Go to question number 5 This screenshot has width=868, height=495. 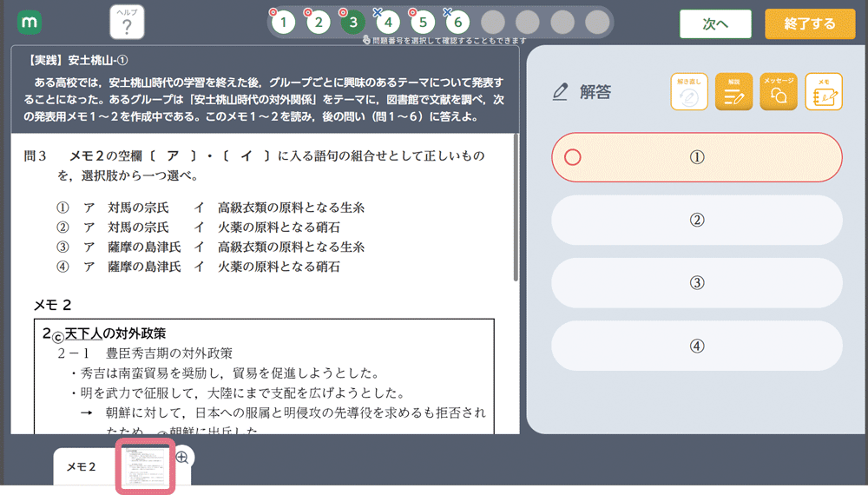coord(423,23)
